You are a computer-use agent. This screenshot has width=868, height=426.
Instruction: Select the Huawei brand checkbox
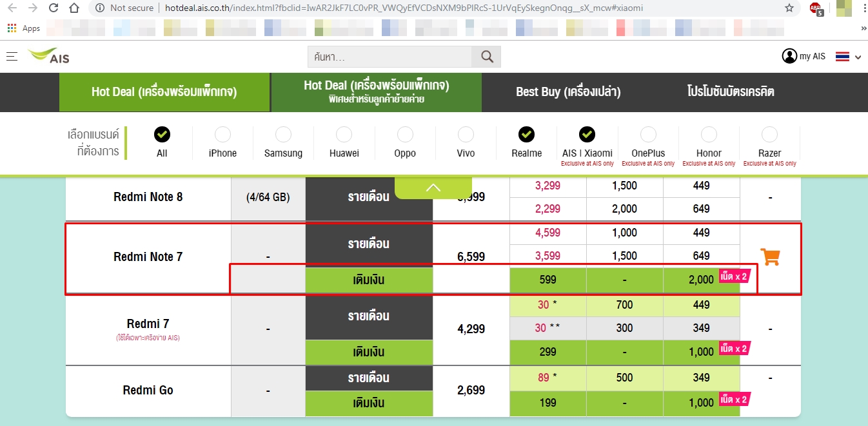[344, 134]
